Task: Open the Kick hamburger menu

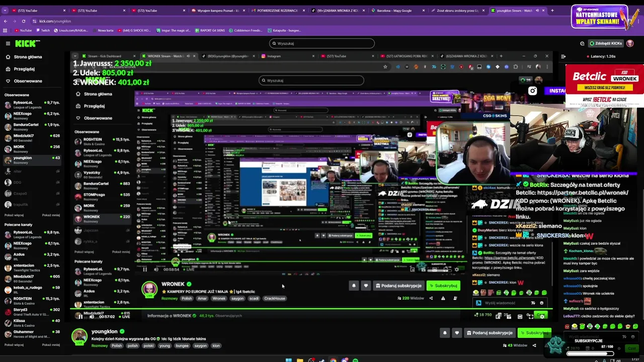Action: [8, 44]
